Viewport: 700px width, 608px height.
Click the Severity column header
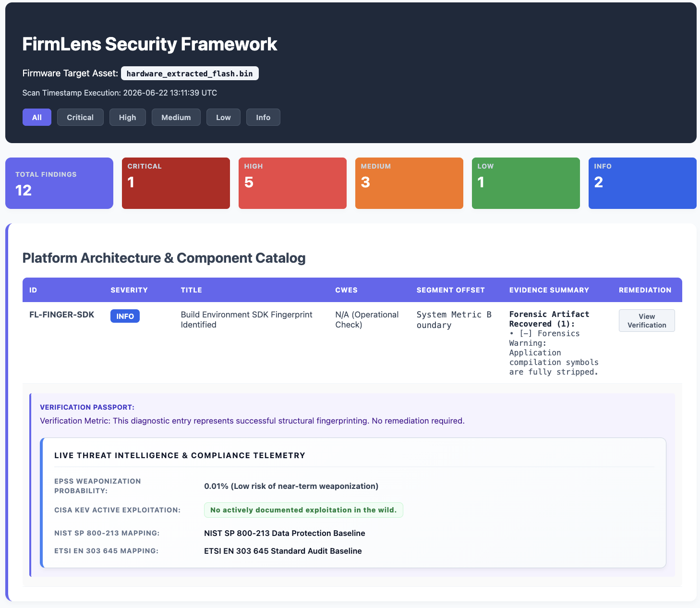tap(129, 290)
